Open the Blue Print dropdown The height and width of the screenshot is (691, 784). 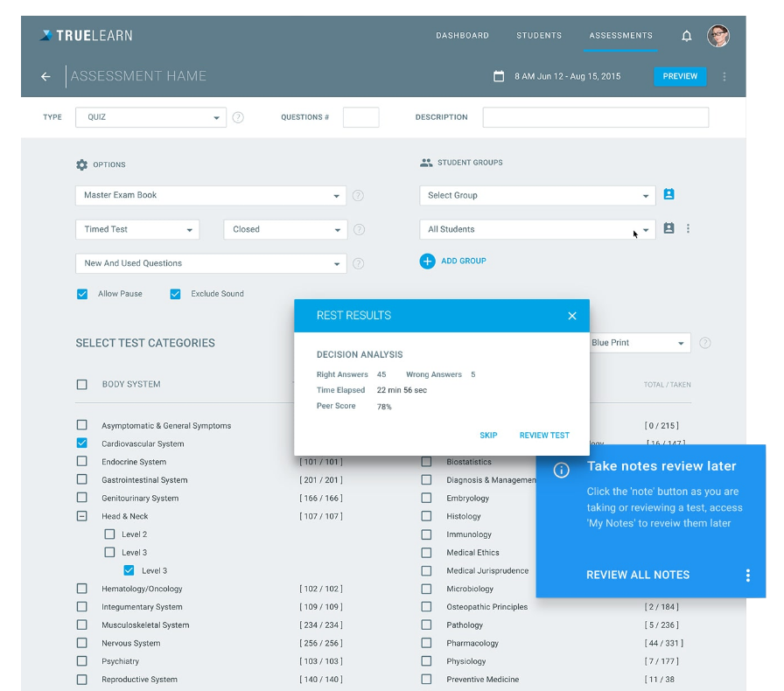click(x=640, y=343)
